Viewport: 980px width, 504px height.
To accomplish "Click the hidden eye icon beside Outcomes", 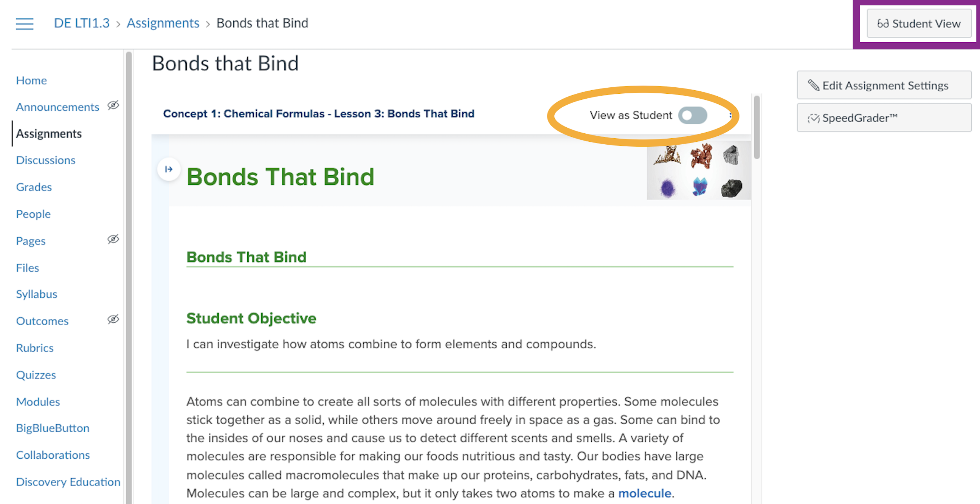I will pyautogui.click(x=113, y=320).
